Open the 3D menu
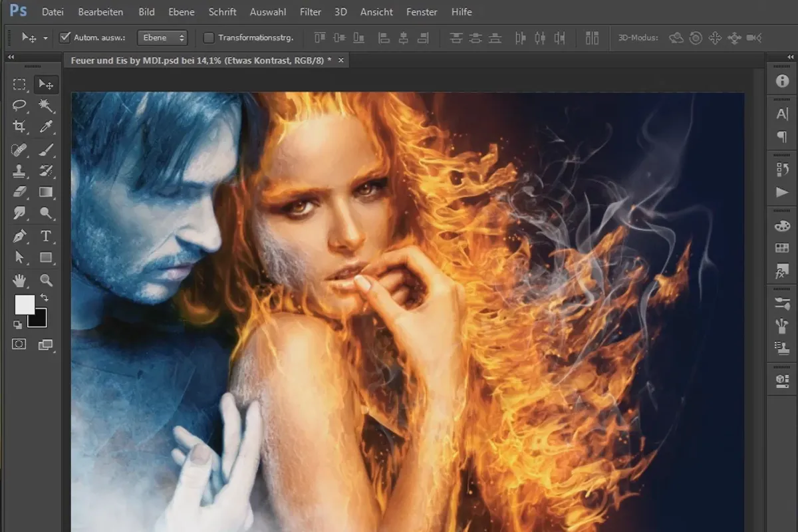This screenshot has height=532, width=798. 340,12
